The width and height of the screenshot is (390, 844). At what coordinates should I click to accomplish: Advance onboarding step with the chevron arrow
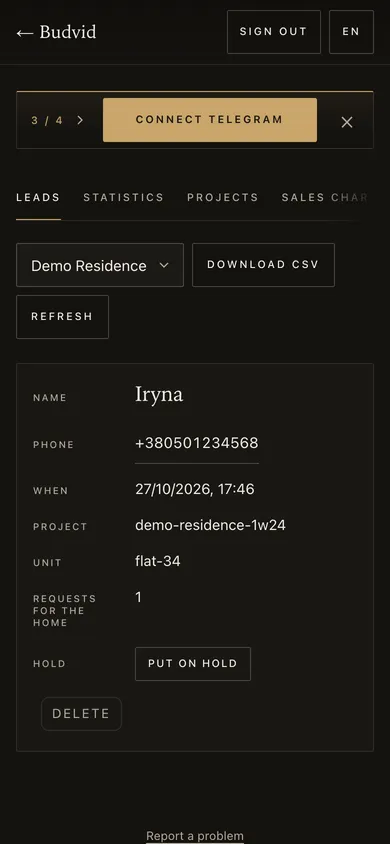[80, 120]
